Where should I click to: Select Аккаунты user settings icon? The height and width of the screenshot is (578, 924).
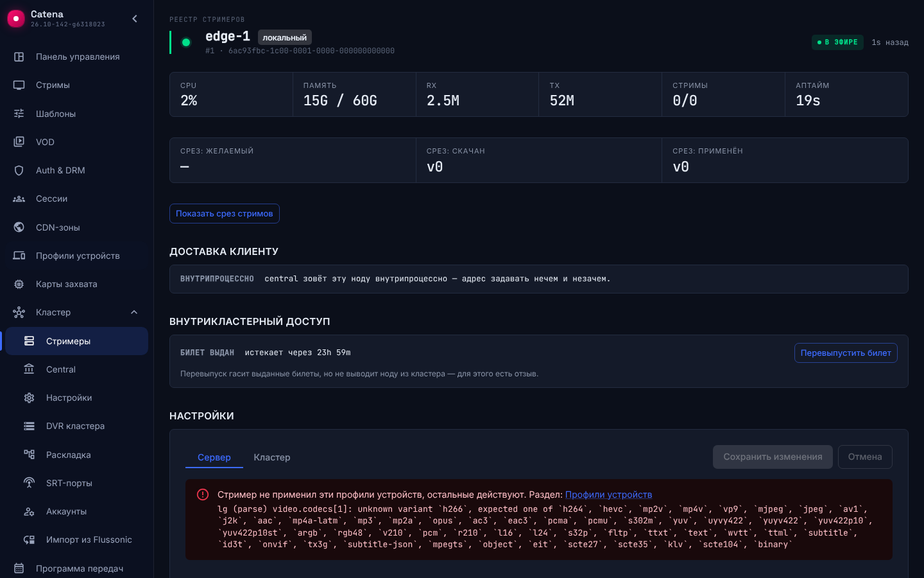30,511
